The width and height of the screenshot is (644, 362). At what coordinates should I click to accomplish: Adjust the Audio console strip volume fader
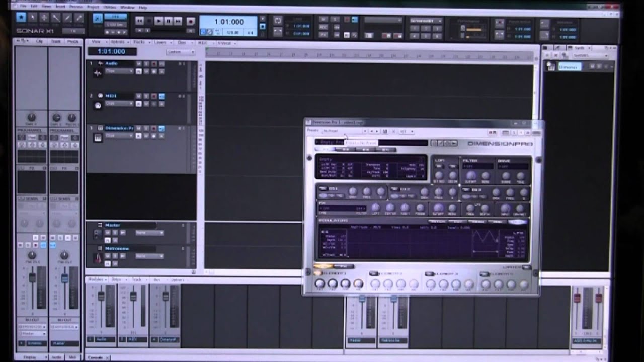(x=101, y=296)
